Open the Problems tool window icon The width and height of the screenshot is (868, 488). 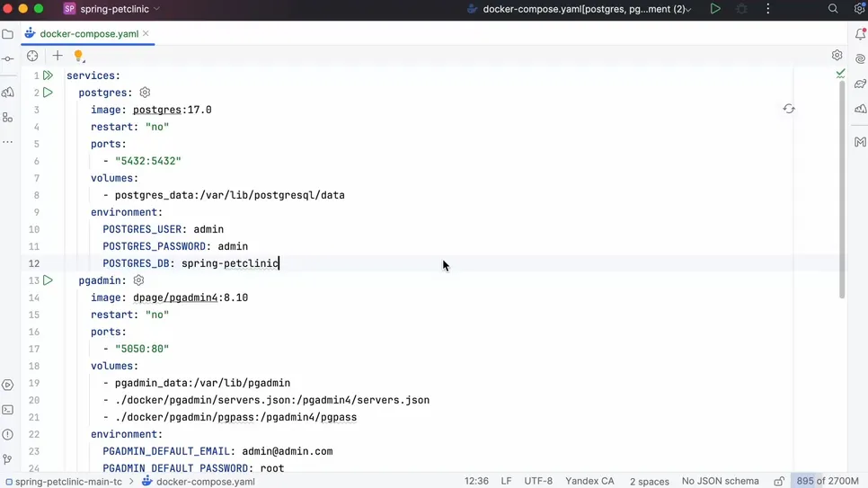tap(8, 435)
